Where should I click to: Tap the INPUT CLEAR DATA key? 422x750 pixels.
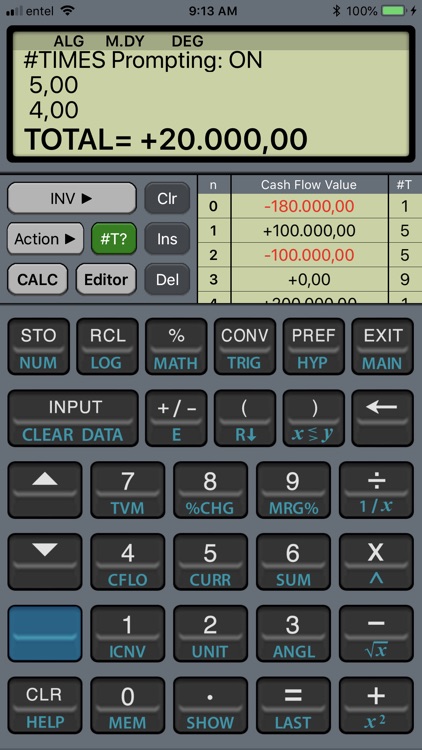pyautogui.click(x=73, y=418)
